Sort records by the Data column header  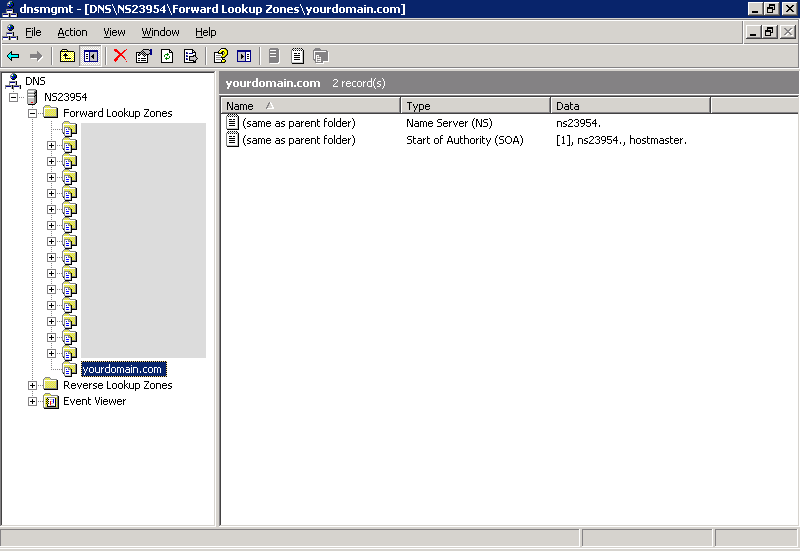tap(631, 106)
